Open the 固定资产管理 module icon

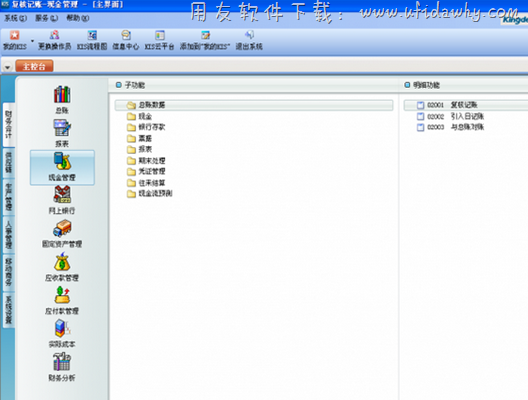62,234
